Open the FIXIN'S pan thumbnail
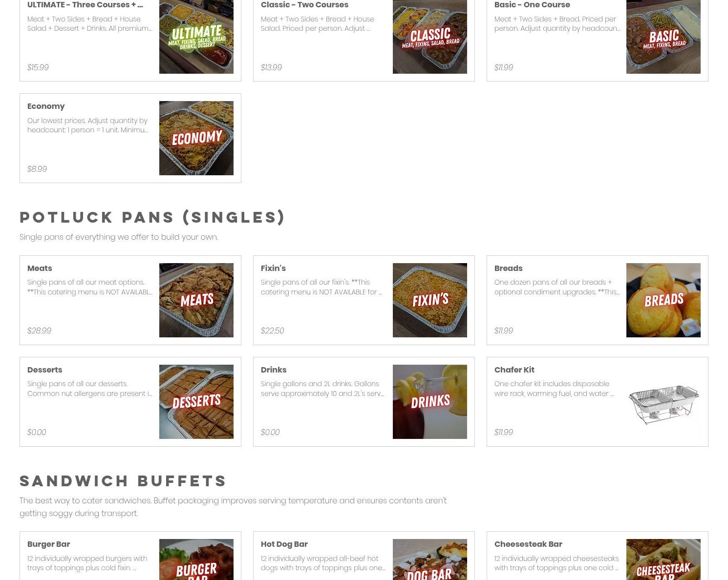The width and height of the screenshot is (728, 580). click(430, 300)
